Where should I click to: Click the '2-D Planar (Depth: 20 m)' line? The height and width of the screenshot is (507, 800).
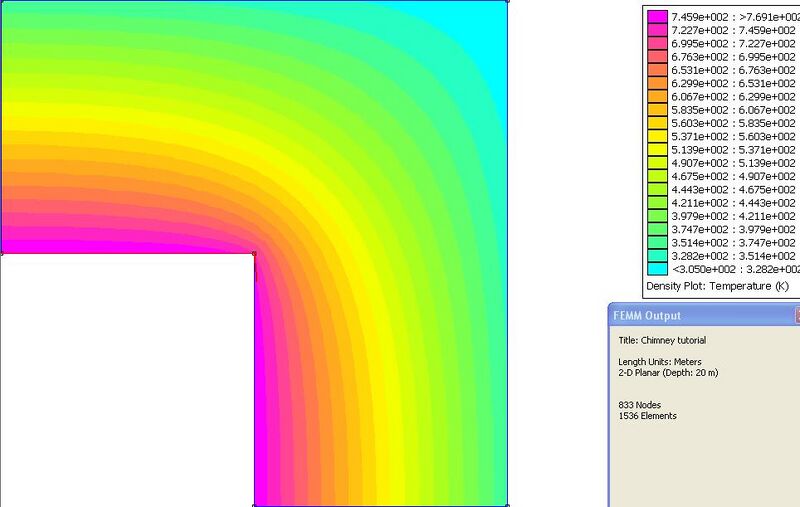click(x=668, y=373)
